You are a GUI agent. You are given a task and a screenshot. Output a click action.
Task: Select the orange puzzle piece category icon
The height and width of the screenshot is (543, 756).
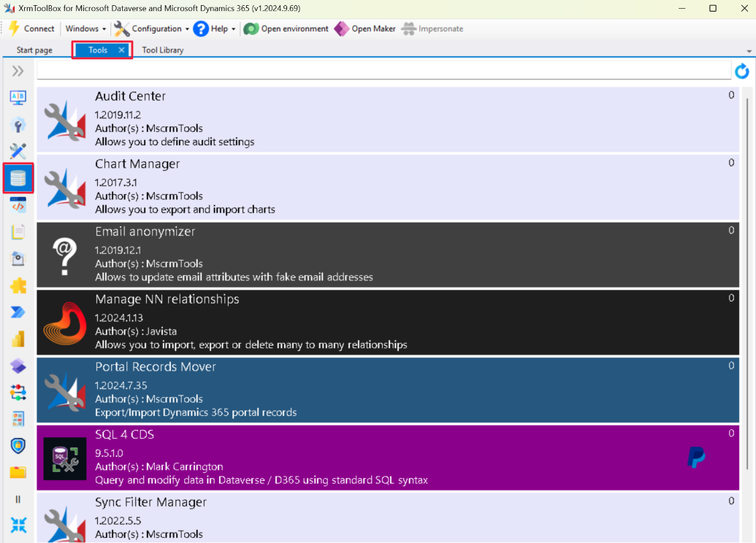pyautogui.click(x=18, y=285)
